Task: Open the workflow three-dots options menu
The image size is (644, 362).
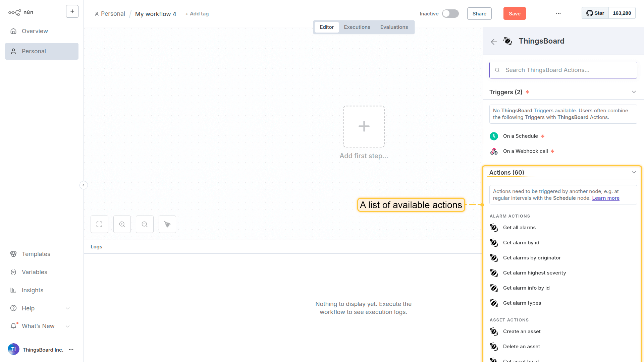Action: [558, 13]
